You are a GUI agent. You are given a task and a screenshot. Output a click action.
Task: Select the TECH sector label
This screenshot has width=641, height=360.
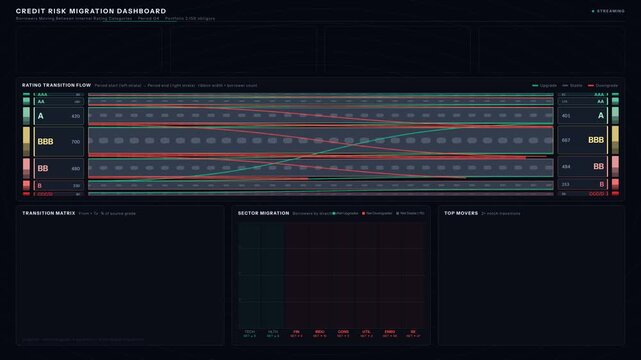pyautogui.click(x=249, y=332)
